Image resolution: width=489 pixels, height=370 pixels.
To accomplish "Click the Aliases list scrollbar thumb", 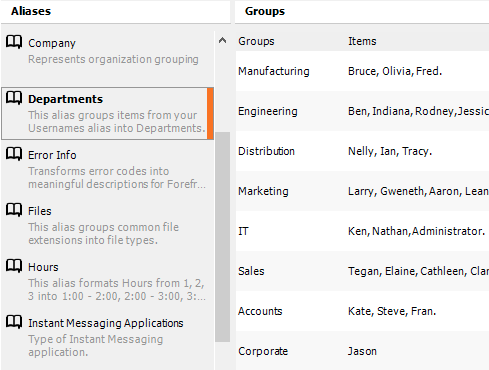I will coord(222,237).
